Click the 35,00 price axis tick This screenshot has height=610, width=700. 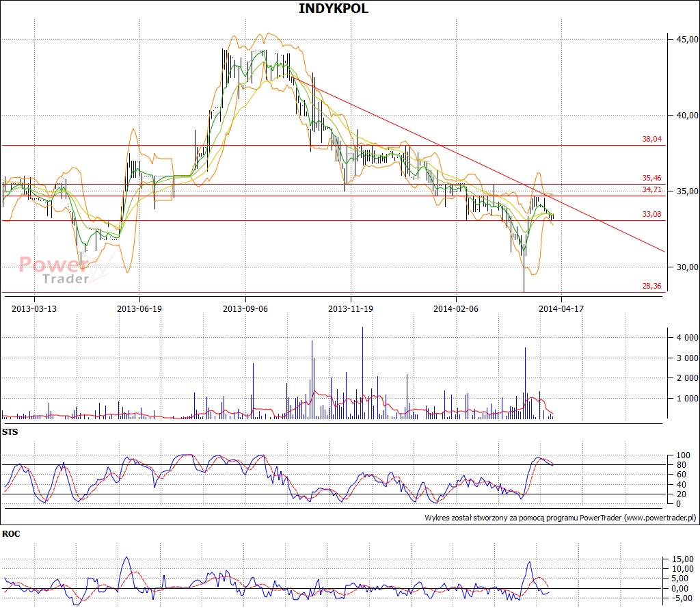688,191
